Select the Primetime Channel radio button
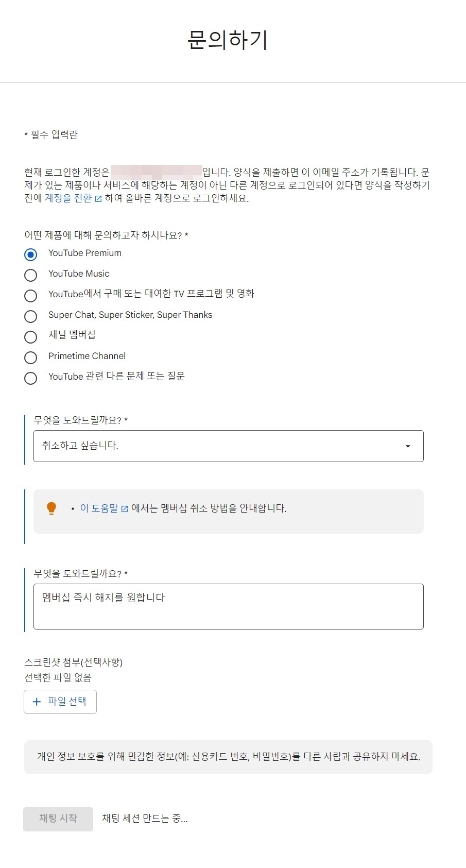Viewport: 466px width, 868px height. [31, 358]
